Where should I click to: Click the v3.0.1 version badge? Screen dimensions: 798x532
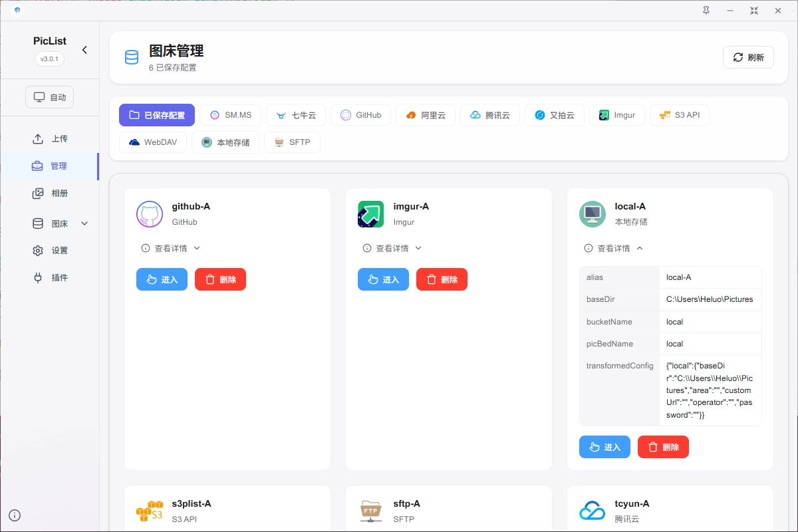(50, 59)
